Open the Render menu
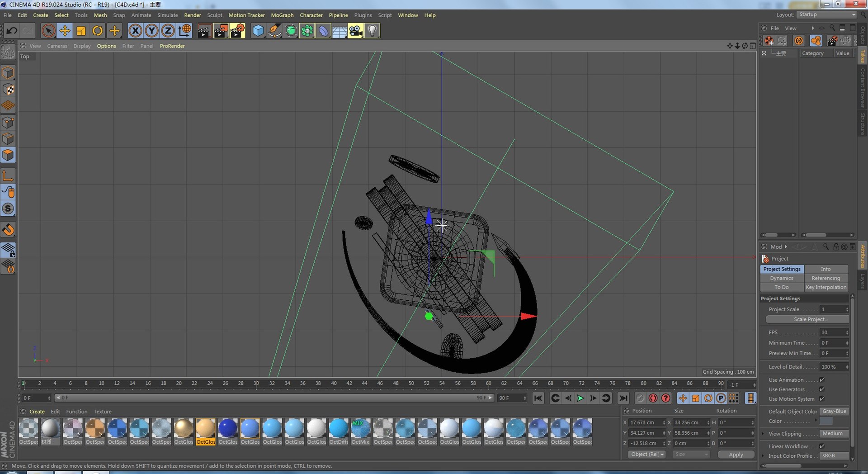Image resolution: width=868 pixels, height=474 pixels. pyautogui.click(x=193, y=15)
